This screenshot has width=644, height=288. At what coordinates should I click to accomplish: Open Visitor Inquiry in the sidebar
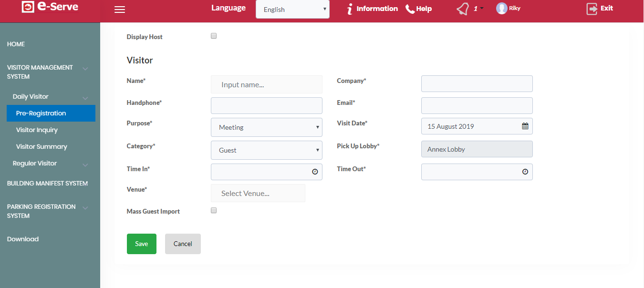[37, 130]
